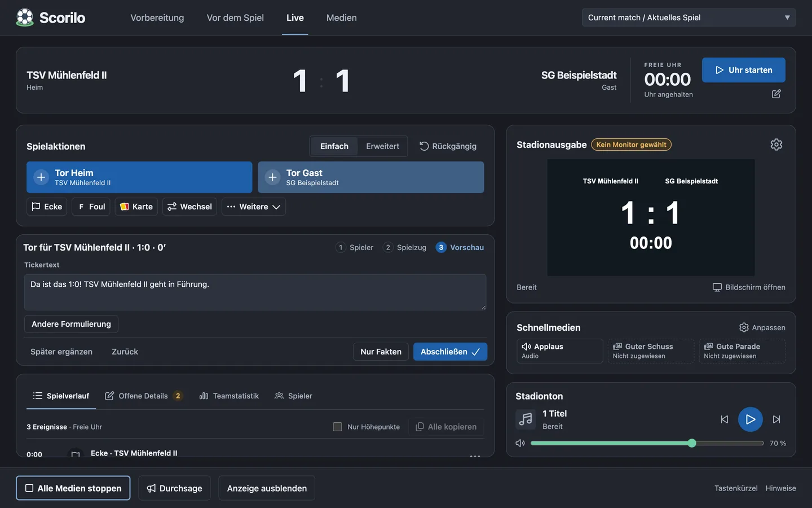The image size is (812, 508).
Task: Switch action mode to Erweitert
Action: (382, 146)
